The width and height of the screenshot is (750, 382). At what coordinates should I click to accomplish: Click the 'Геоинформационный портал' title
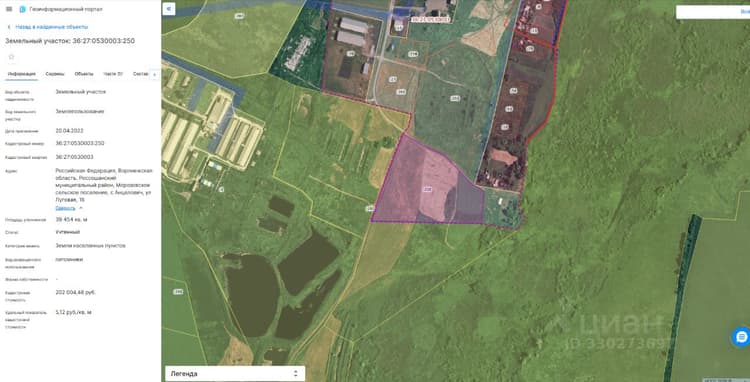coord(66,9)
